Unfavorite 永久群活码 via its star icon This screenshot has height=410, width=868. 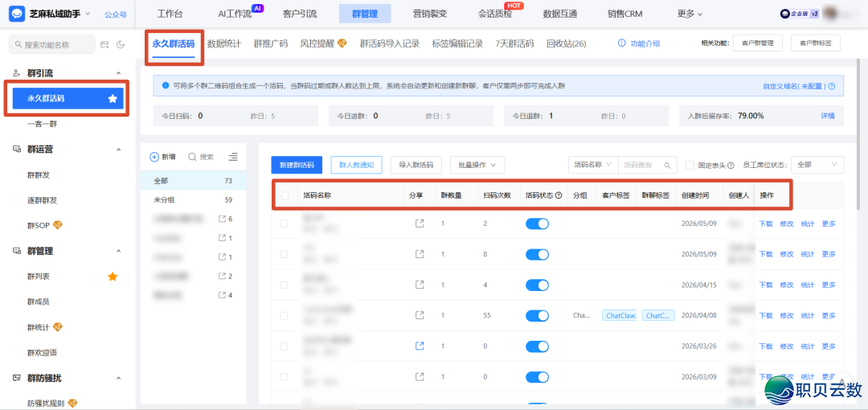click(x=113, y=99)
